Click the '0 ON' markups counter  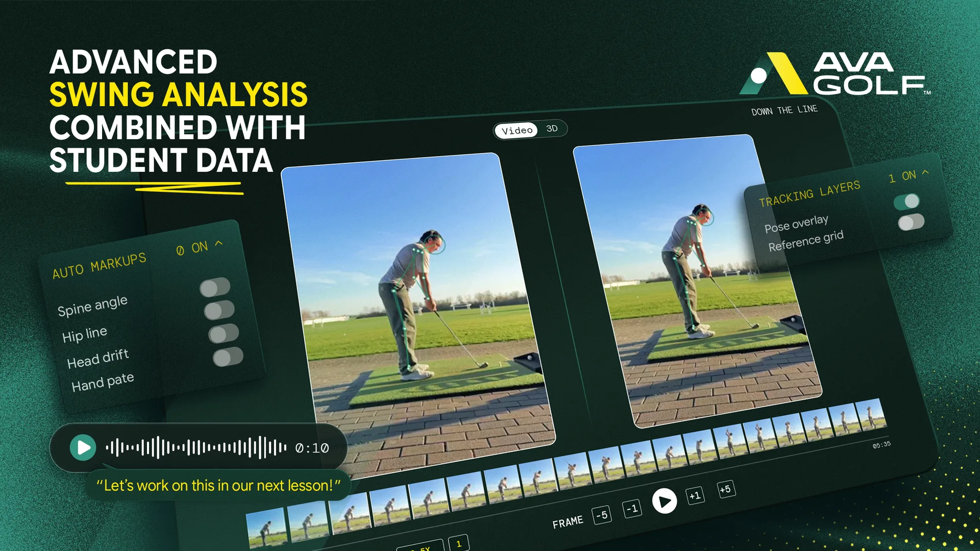coord(192,248)
